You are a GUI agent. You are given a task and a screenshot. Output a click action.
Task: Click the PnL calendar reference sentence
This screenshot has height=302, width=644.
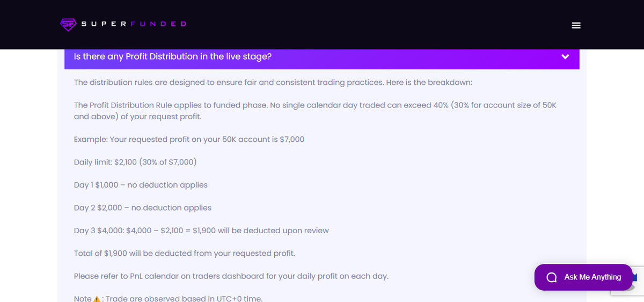[x=231, y=276]
